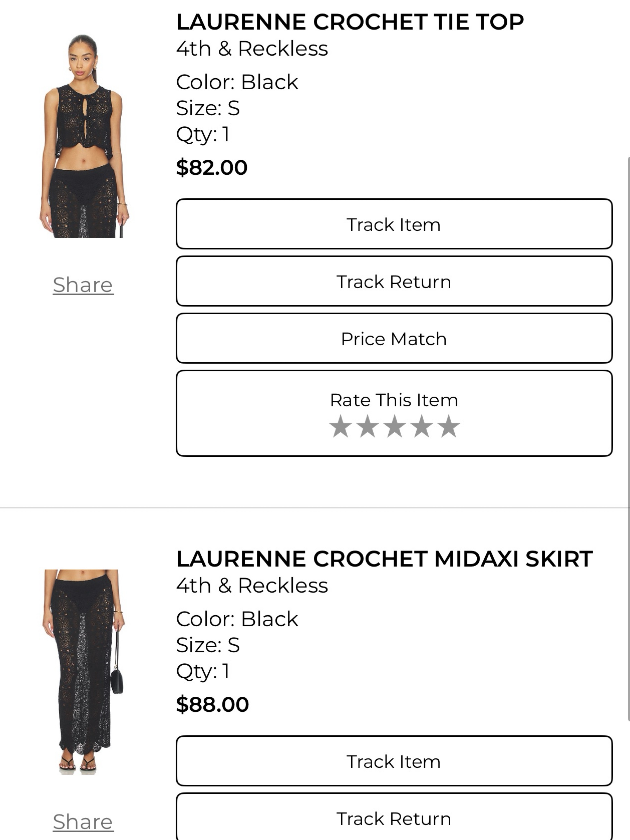The height and width of the screenshot is (840, 630).
Task: Rate the crochet tie top one star
Action: point(340,426)
